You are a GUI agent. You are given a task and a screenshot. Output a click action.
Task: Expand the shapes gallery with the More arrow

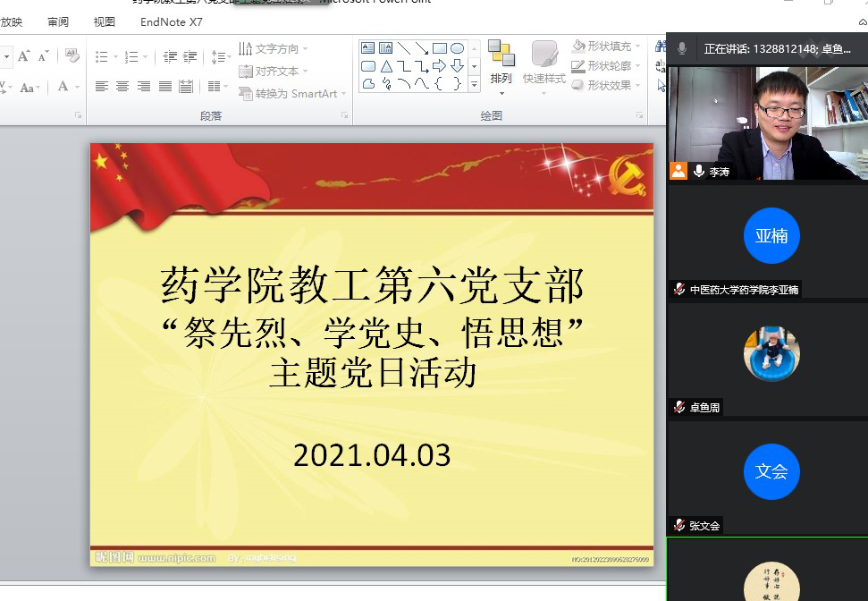click(x=474, y=85)
